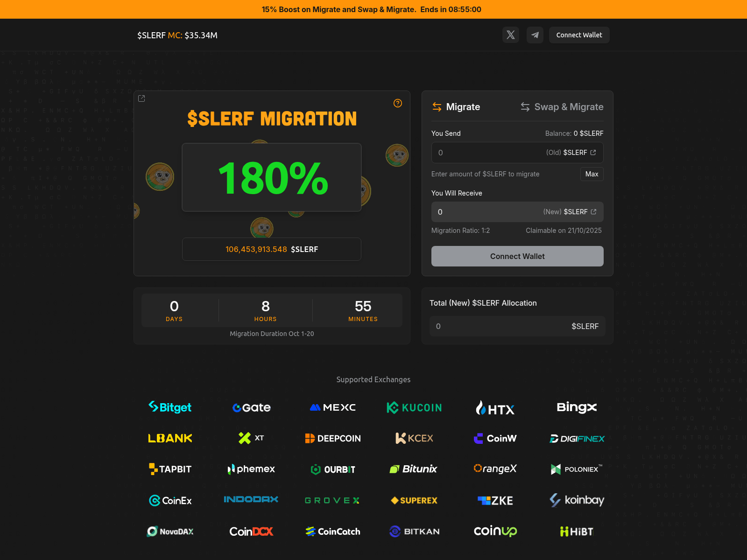The height and width of the screenshot is (560, 747).
Task: Open the (New) $SLERF token external link
Action: pos(593,211)
